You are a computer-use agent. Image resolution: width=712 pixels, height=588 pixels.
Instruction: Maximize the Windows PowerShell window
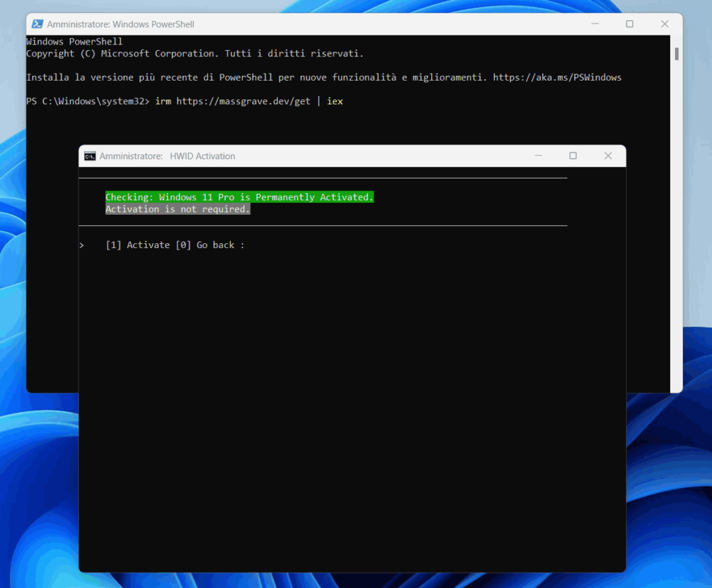pos(629,24)
